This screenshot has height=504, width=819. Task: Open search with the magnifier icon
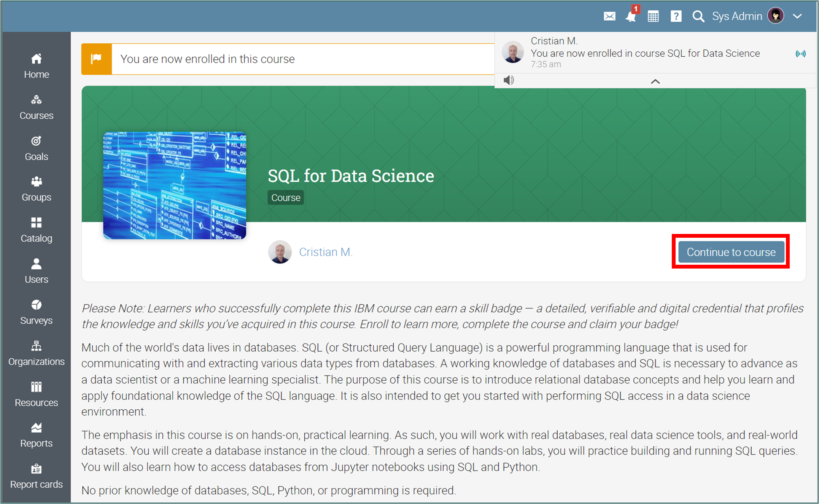698,16
